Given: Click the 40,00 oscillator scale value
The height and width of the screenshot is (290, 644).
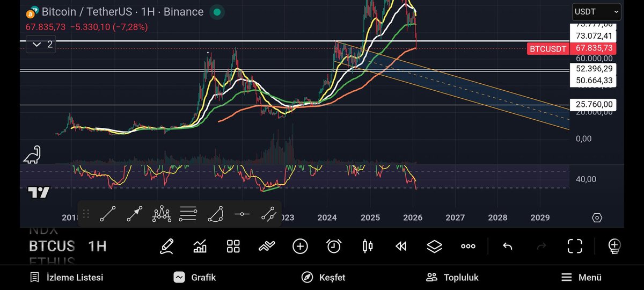Looking at the screenshot, I should point(586,179).
